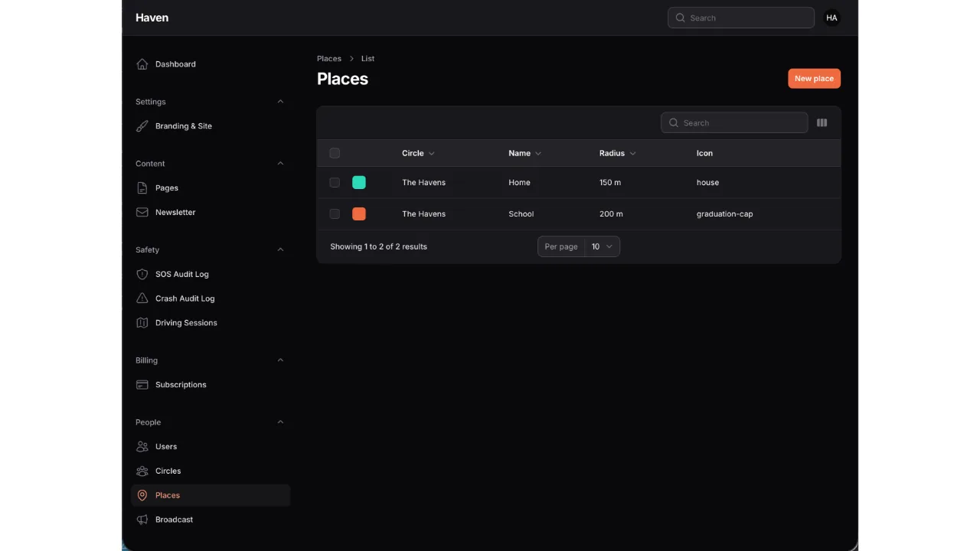Click the "graduation-cap" icon cell
This screenshot has height=551, width=980.
pos(724,214)
